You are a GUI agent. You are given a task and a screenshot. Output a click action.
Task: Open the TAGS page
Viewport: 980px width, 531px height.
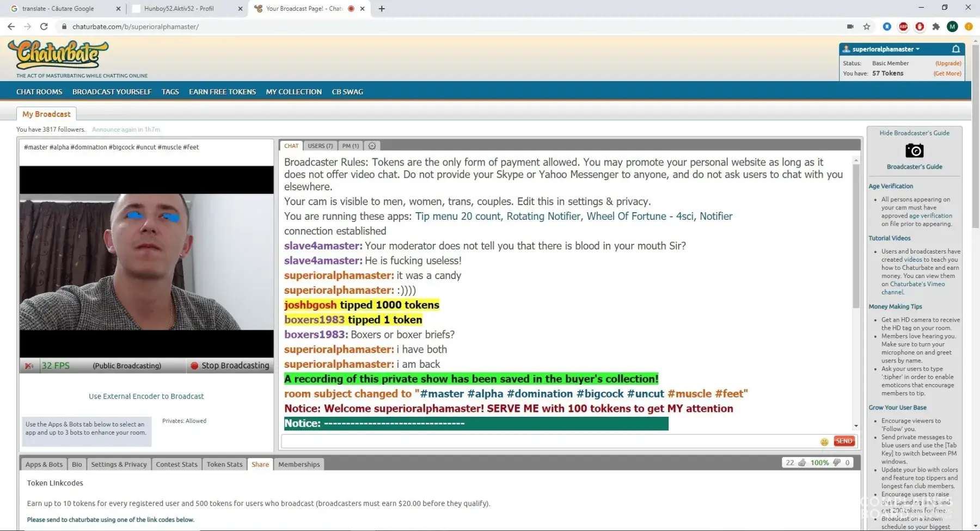pos(170,92)
